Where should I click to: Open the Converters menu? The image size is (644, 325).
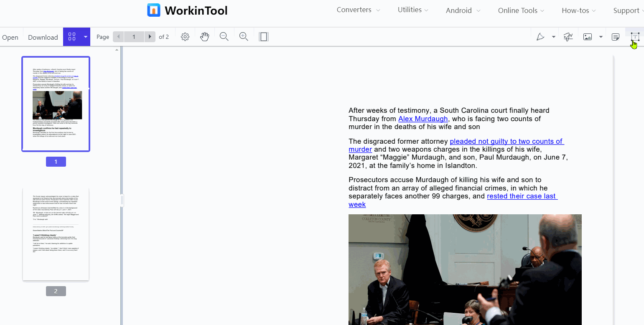click(358, 10)
